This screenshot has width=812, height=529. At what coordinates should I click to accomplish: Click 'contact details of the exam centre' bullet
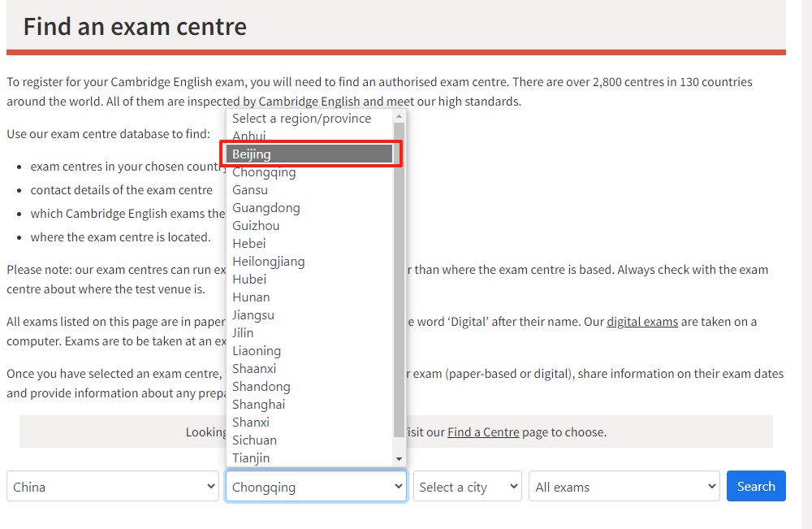(122, 190)
